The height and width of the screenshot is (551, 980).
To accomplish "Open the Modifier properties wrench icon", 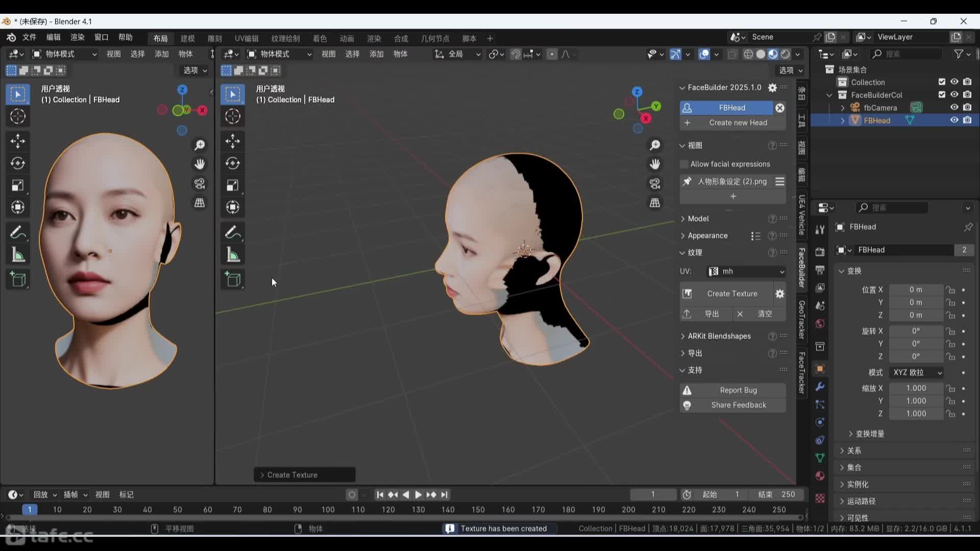I will point(820,386).
